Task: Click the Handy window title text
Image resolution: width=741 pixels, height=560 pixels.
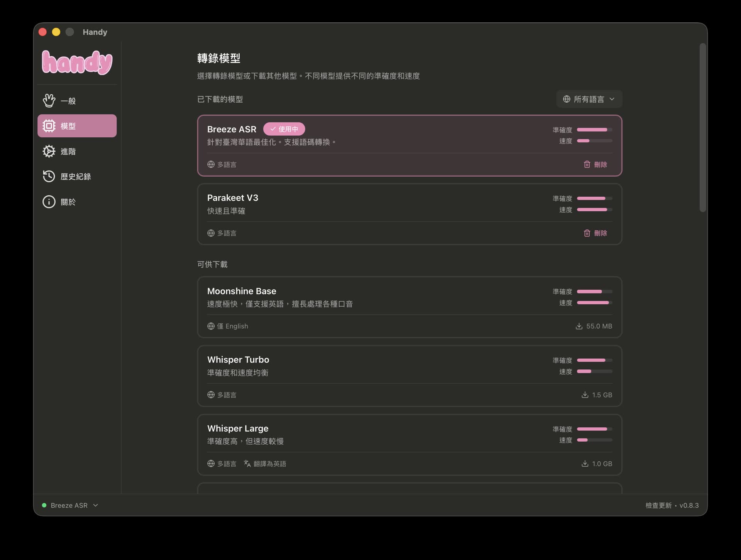Action: coord(95,32)
